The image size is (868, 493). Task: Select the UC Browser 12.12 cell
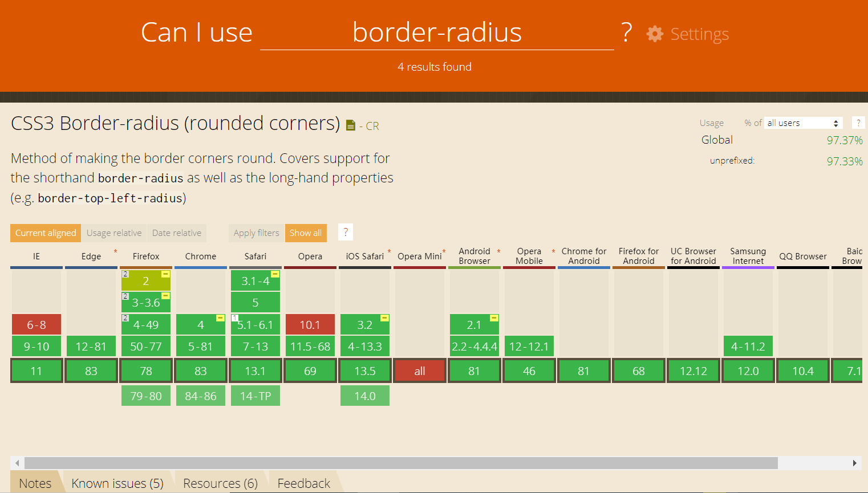pos(693,371)
